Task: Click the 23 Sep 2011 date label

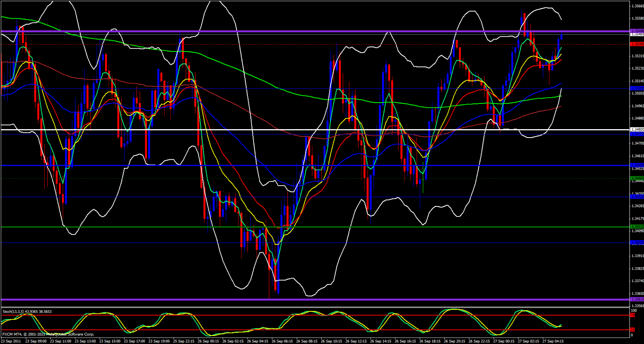Action: coord(11,341)
